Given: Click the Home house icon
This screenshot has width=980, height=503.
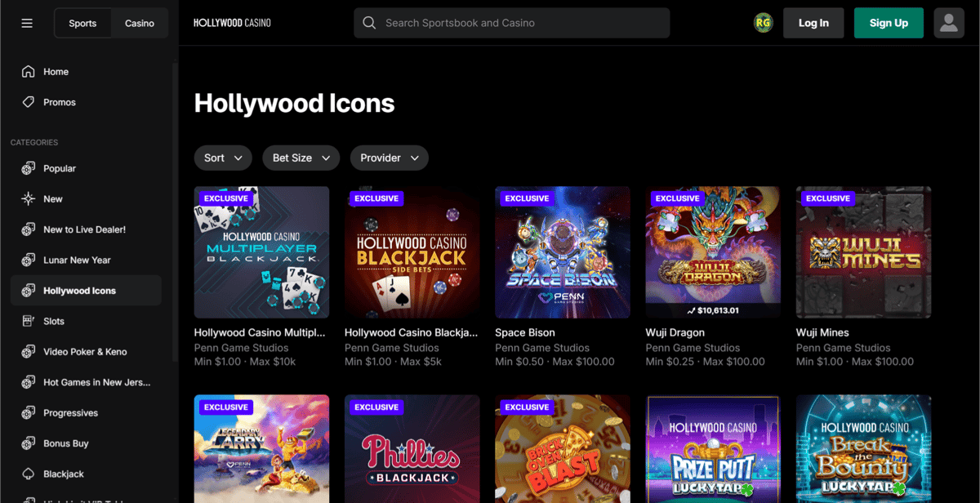Looking at the screenshot, I should [x=29, y=72].
